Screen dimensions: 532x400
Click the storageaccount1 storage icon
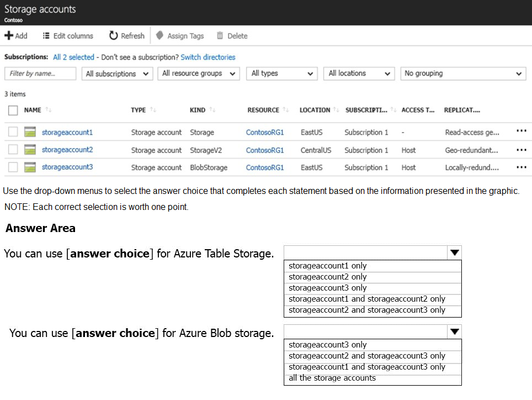pos(30,133)
